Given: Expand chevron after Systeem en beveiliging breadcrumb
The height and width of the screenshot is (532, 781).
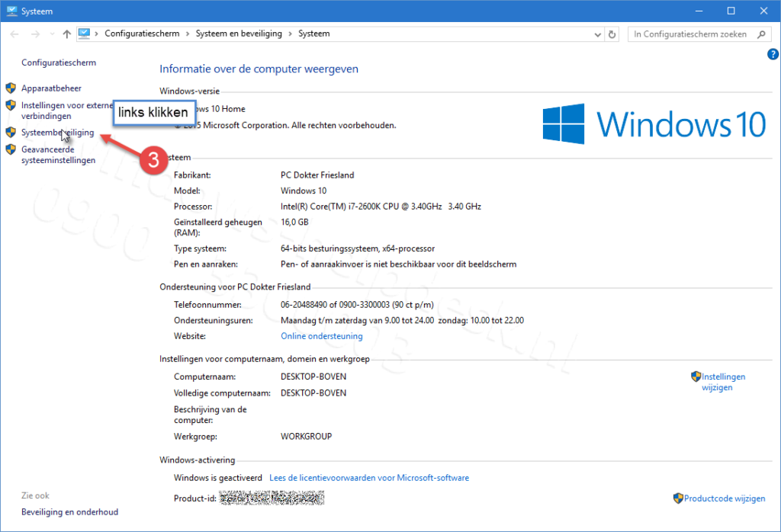Looking at the screenshot, I should [x=290, y=34].
